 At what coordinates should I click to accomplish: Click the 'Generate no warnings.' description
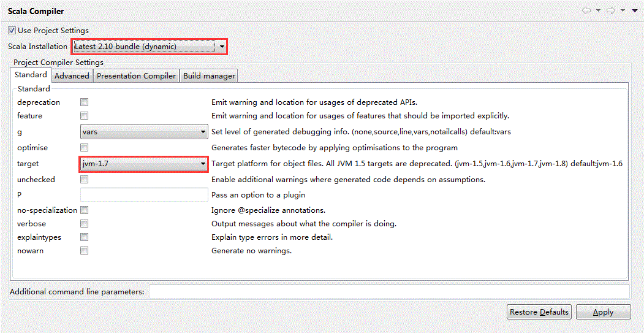point(251,250)
